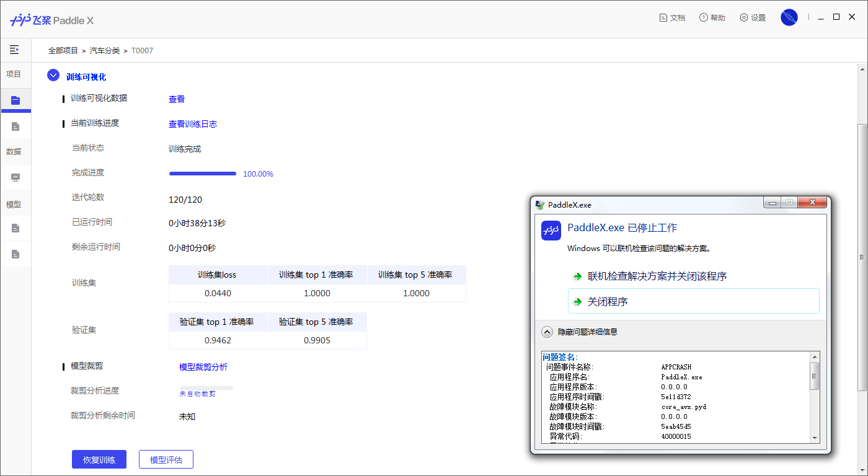Expand the 模型 section in sidebar
Screen dimensions: 868x476
point(14,203)
